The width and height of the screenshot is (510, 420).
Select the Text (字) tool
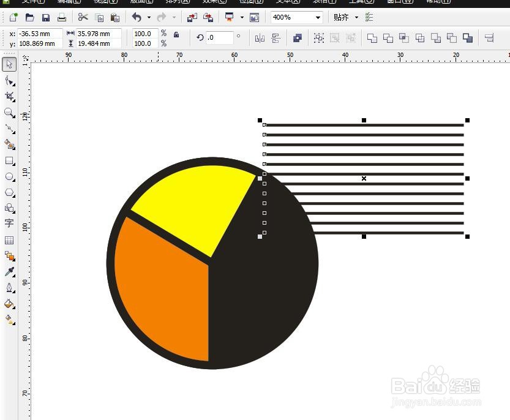9,223
